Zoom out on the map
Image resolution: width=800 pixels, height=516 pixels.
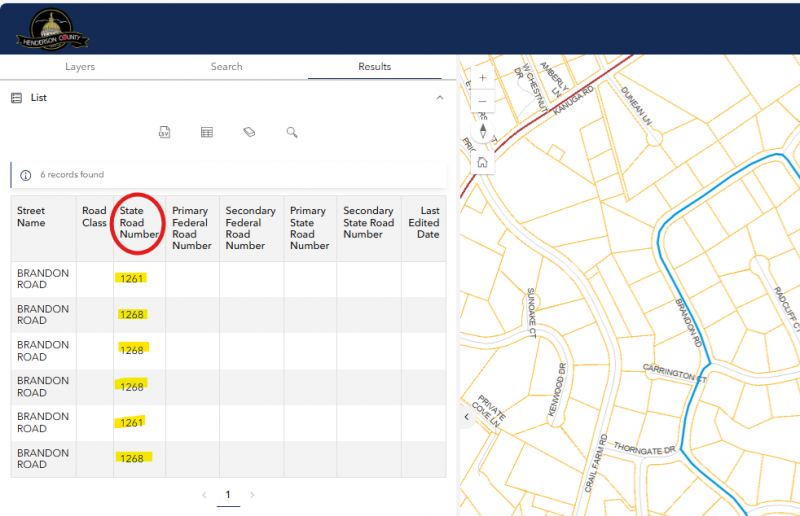click(482, 102)
